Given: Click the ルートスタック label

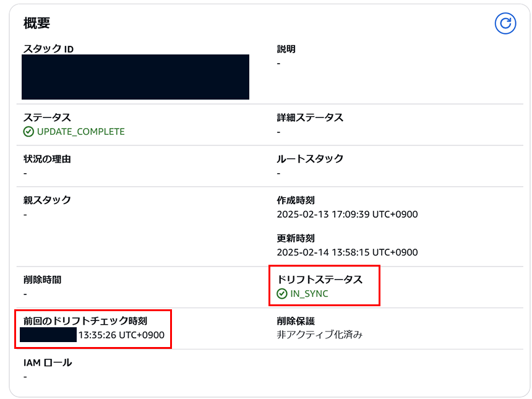Looking at the screenshot, I should (310, 159).
